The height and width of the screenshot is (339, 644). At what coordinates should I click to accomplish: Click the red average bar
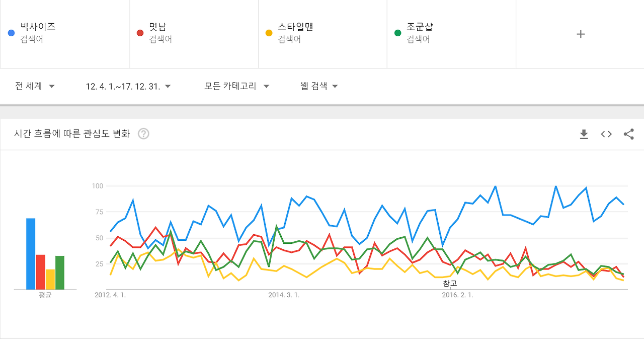[x=41, y=272]
